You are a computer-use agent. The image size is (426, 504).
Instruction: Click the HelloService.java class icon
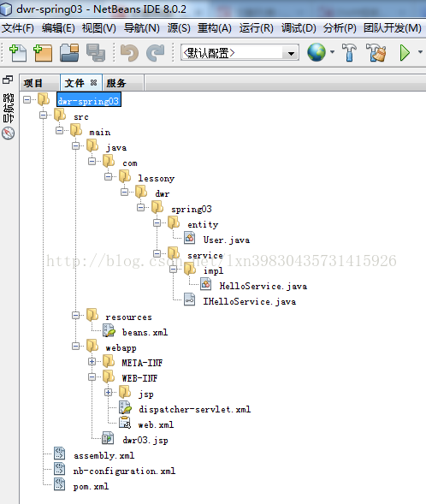tap(205, 284)
